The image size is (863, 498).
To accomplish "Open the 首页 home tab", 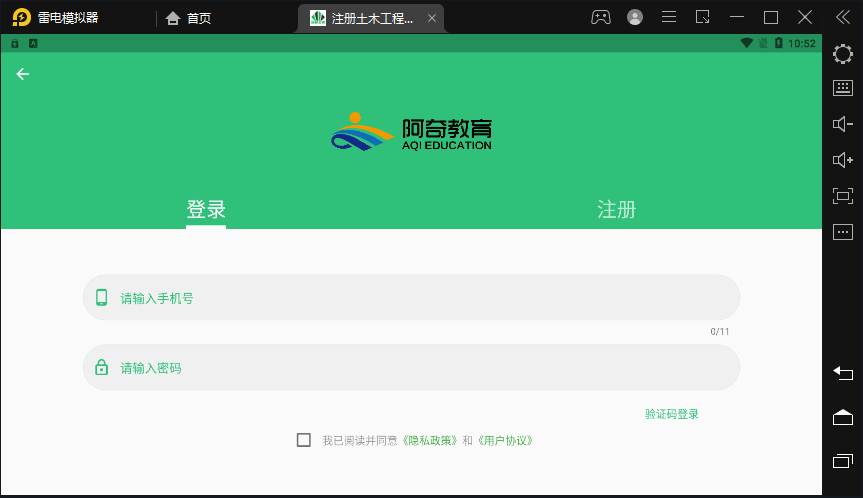I will point(188,18).
